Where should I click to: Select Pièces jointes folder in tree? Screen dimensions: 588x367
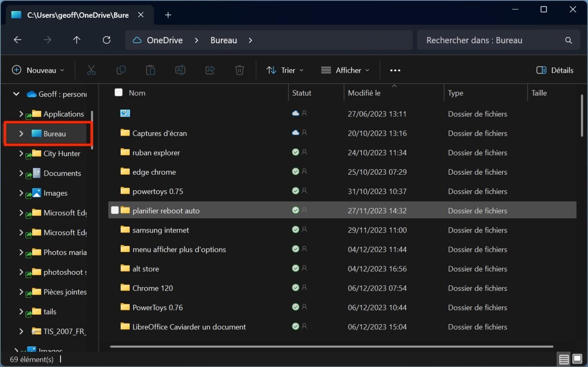click(x=65, y=292)
